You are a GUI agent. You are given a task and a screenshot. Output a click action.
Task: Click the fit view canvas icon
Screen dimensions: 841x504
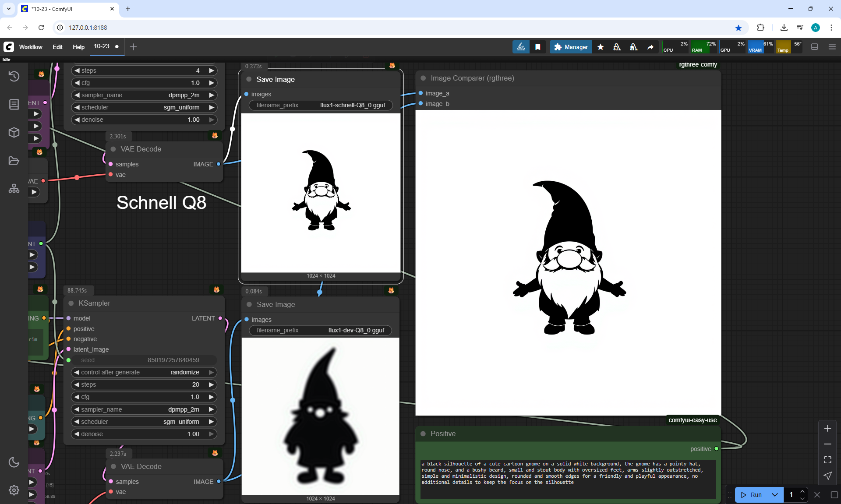tap(827, 460)
